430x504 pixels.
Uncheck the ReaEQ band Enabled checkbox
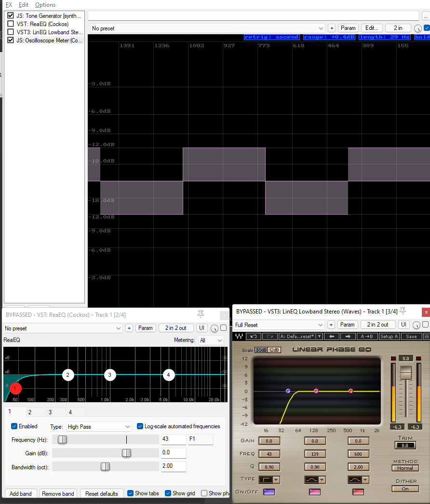14,426
